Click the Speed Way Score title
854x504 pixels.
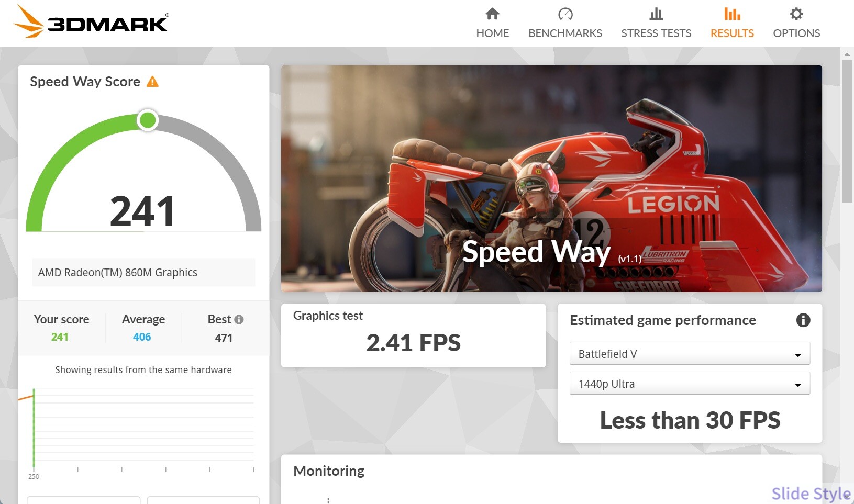(x=85, y=82)
